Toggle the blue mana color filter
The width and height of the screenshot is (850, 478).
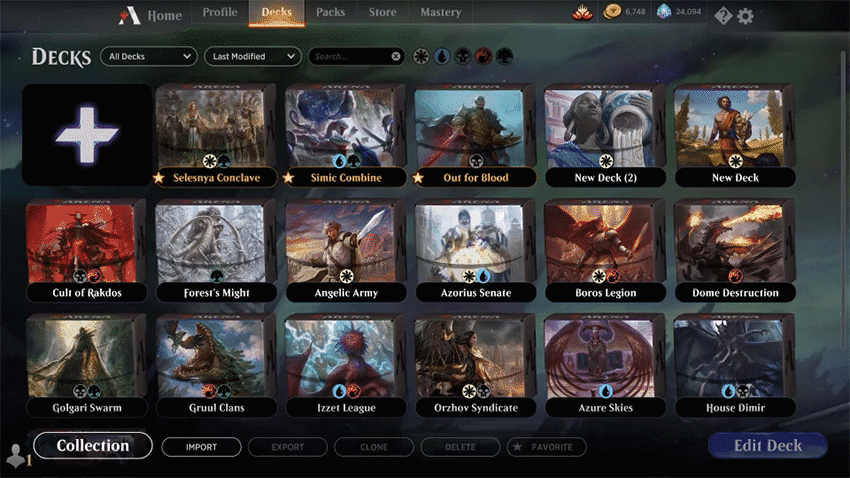[442, 56]
